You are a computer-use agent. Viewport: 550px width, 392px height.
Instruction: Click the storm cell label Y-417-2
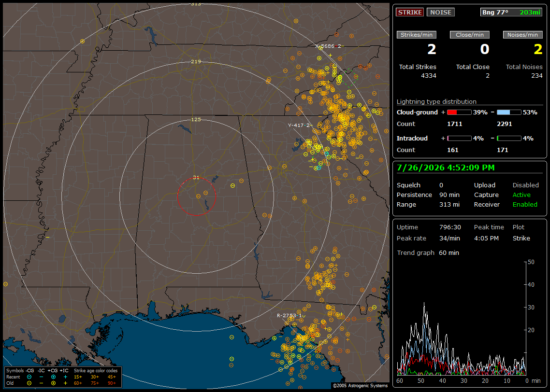[299, 126]
